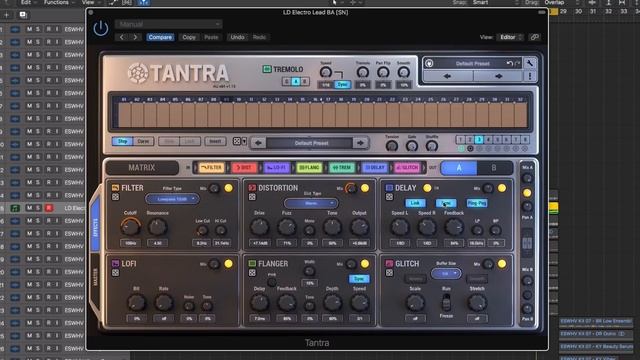Click step 01 in the sequencer grid

(124, 115)
